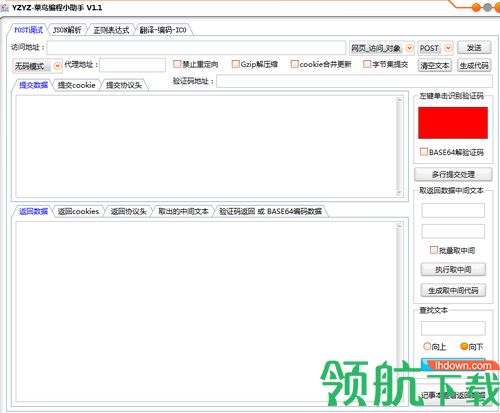Select the 向下 radio button
The height and width of the screenshot is (413, 500).
point(464,346)
